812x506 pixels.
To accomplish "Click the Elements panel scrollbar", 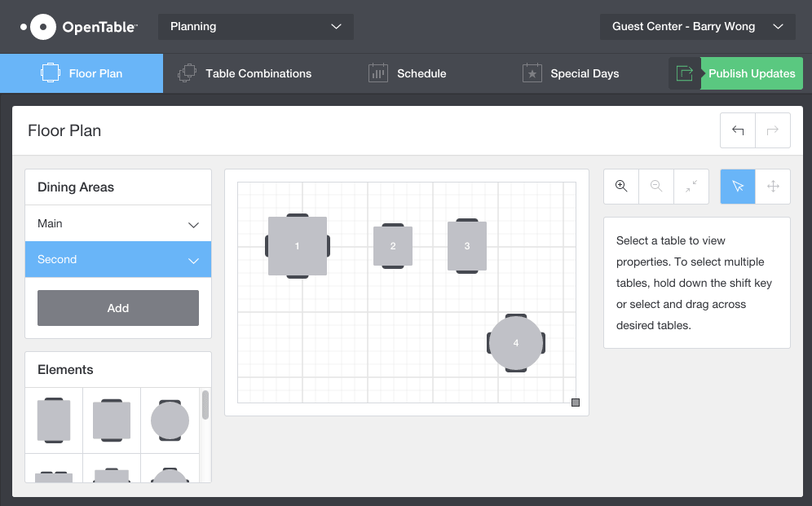I will click(205, 405).
